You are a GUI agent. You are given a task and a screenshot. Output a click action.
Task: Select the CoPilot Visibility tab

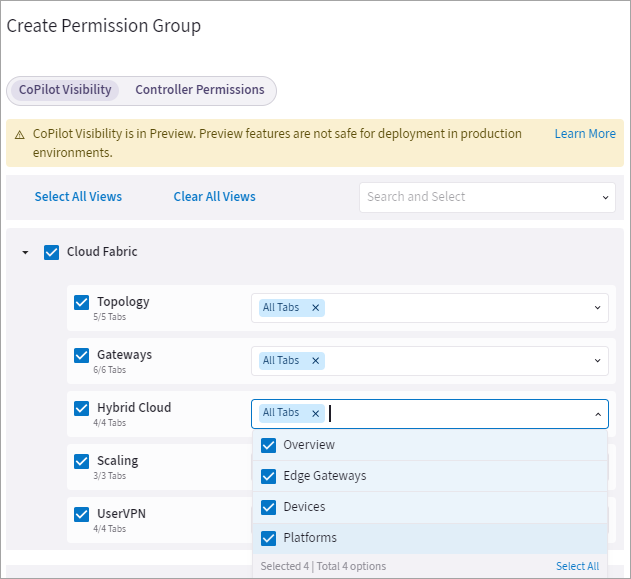coord(65,90)
